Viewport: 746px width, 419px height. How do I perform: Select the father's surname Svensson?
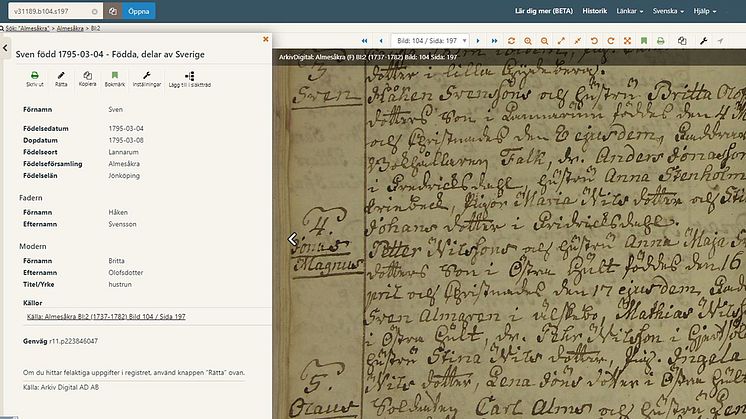tap(122, 224)
